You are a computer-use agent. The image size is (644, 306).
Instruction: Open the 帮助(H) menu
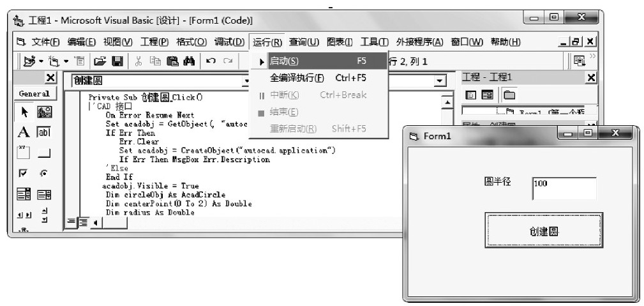pyautogui.click(x=505, y=42)
